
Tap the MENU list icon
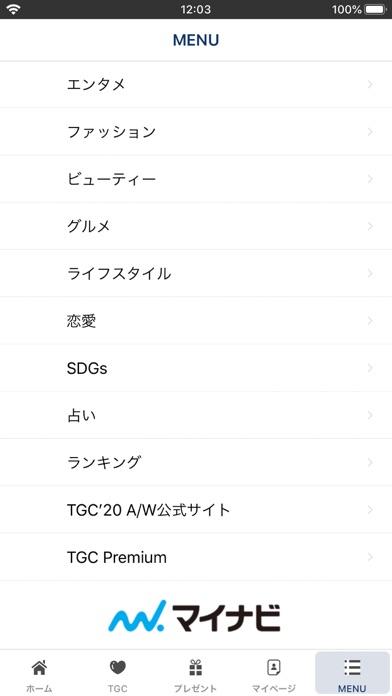pyautogui.click(x=352, y=667)
